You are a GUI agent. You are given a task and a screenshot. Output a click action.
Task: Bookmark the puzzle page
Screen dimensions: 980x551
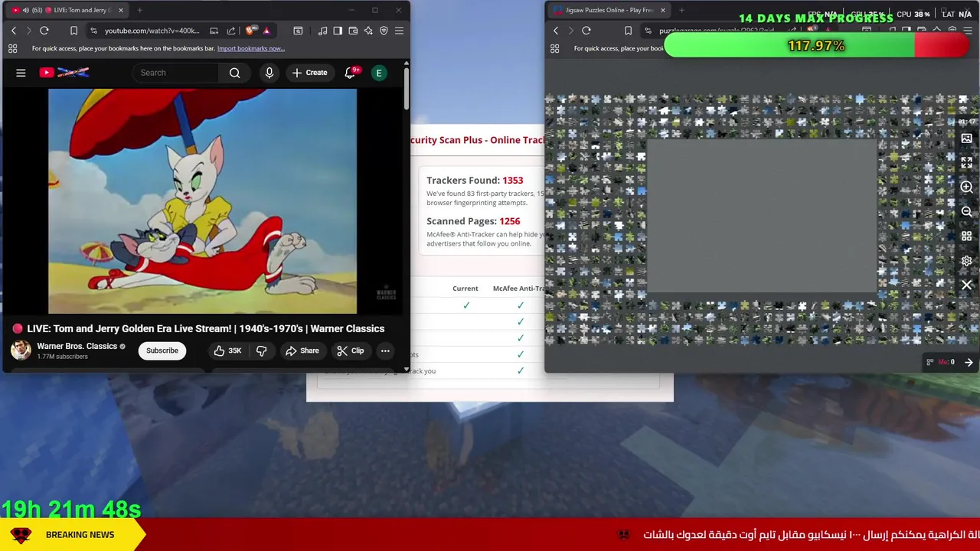tap(628, 31)
